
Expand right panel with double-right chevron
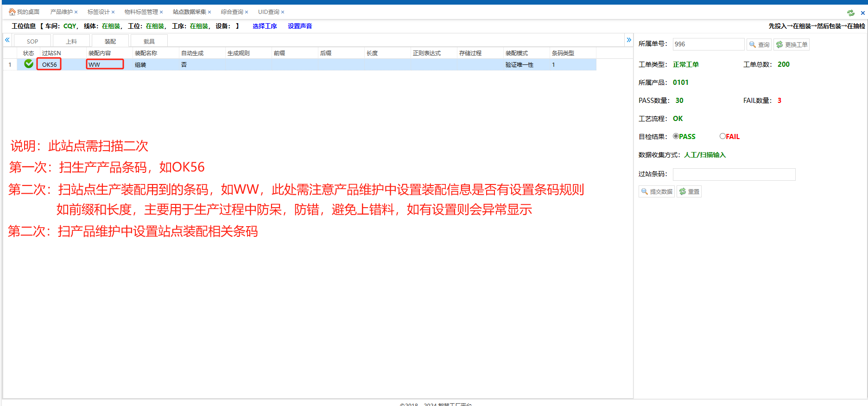(629, 40)
